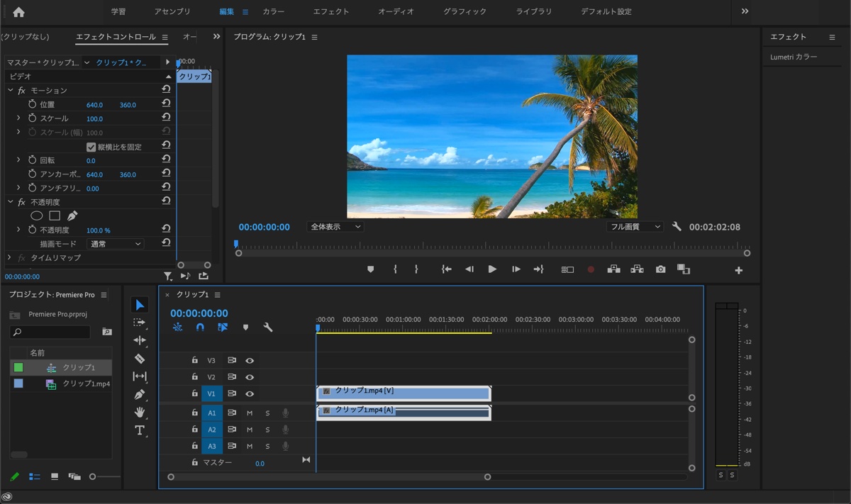
Task: Select the Slip tool
Action: [x=140, y=376]
